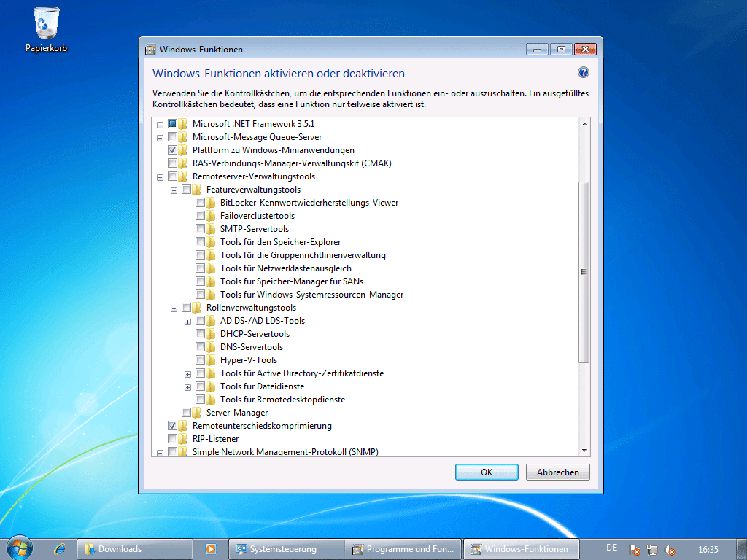Expand Simple Network Management-Protokoll (SNMP) node
This screenshot has height=560, width=747.
point(160,453)
